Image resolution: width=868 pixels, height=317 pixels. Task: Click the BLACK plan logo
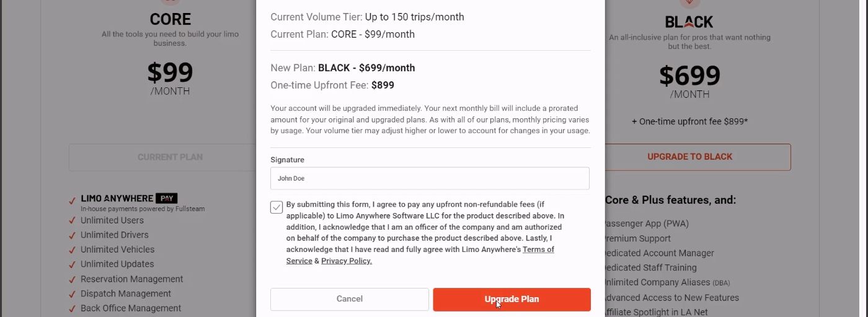[x=689, y=22]
